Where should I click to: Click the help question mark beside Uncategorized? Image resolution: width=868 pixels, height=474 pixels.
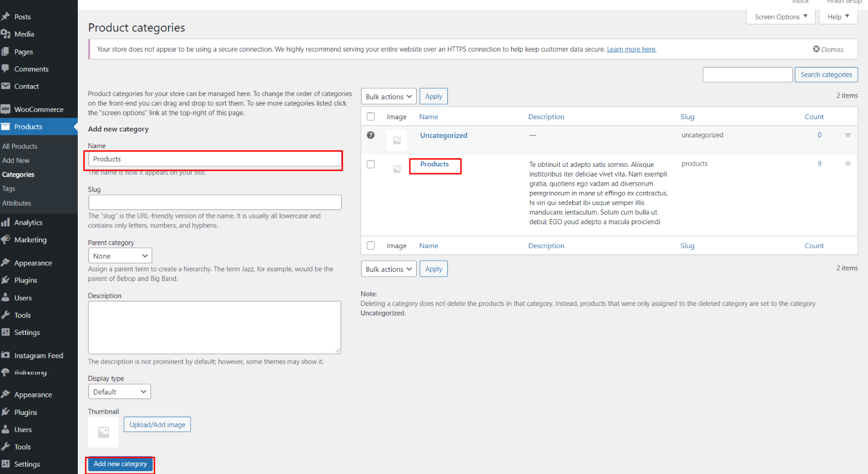pos(371,135)
